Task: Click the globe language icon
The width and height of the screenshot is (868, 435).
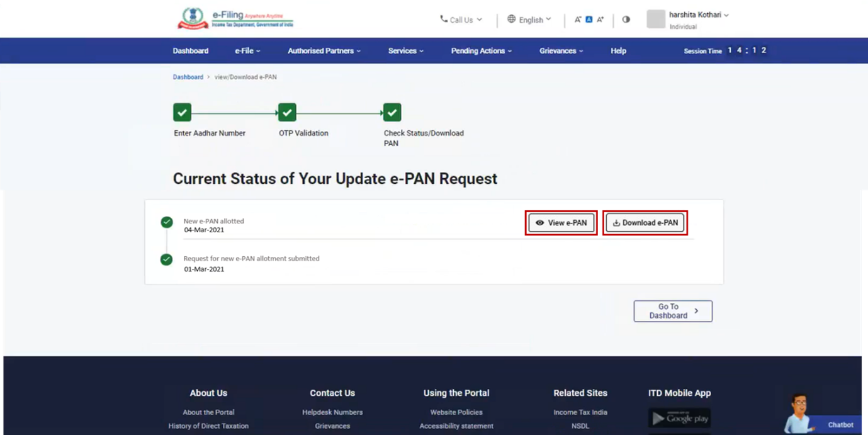Action: (x=510, y=20)
